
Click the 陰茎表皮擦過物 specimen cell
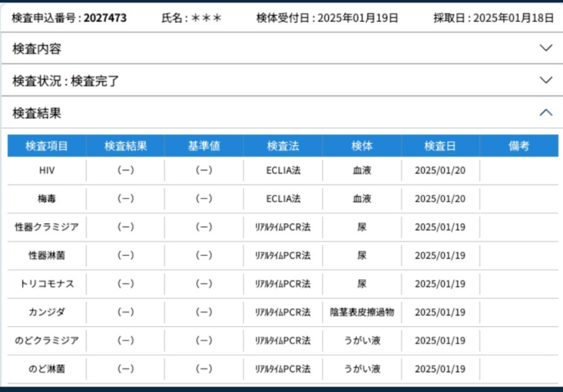[362, 312]
